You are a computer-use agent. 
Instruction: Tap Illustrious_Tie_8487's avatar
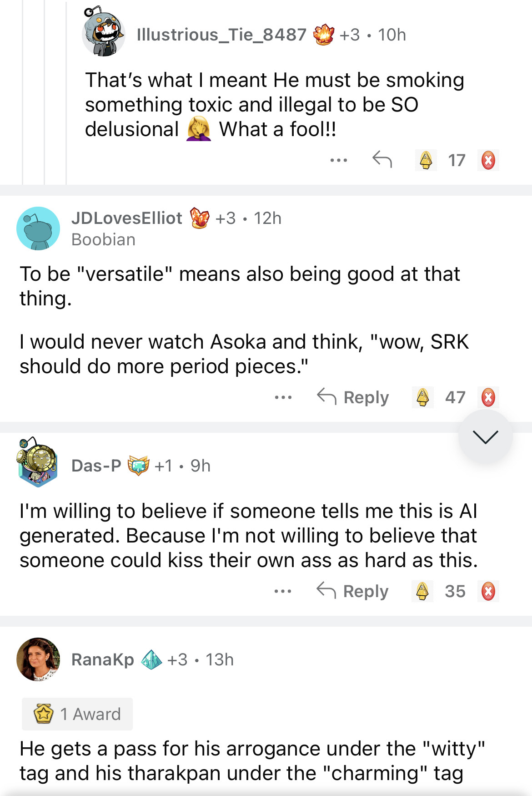tap(104, 33)
